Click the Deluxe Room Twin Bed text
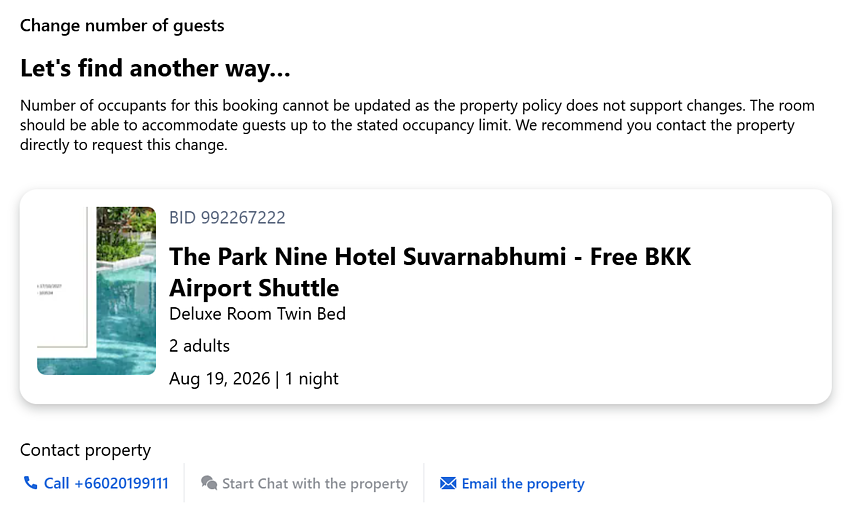850x506 pixels. pos(257,313)
